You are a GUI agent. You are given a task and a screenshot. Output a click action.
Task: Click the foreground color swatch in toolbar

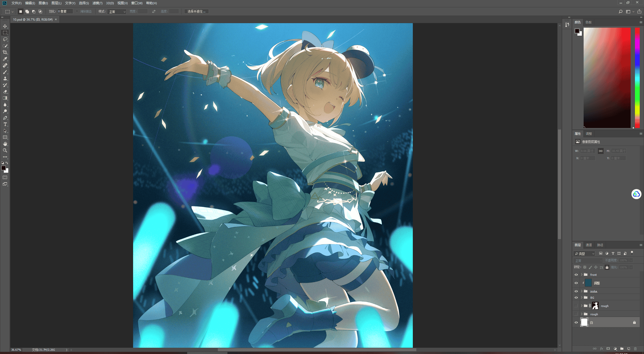click(3, 168)
